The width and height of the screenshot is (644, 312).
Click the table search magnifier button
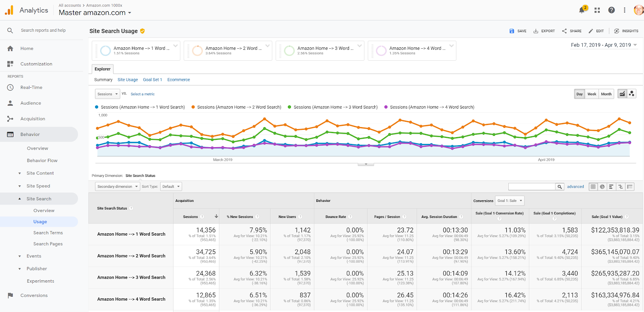point(559,187)
